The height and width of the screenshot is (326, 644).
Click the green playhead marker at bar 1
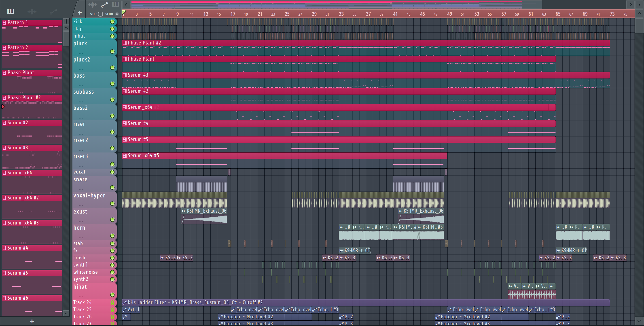click(124, 12)
